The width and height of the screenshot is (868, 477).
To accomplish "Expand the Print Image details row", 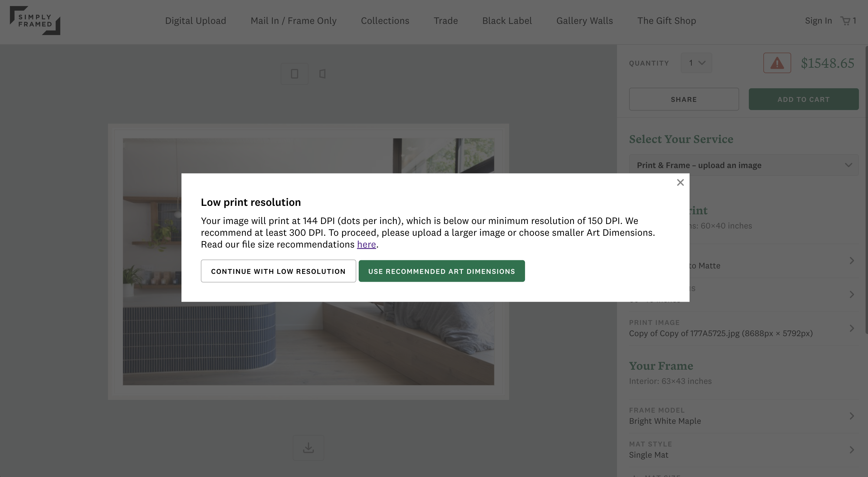I will point(851,329).
